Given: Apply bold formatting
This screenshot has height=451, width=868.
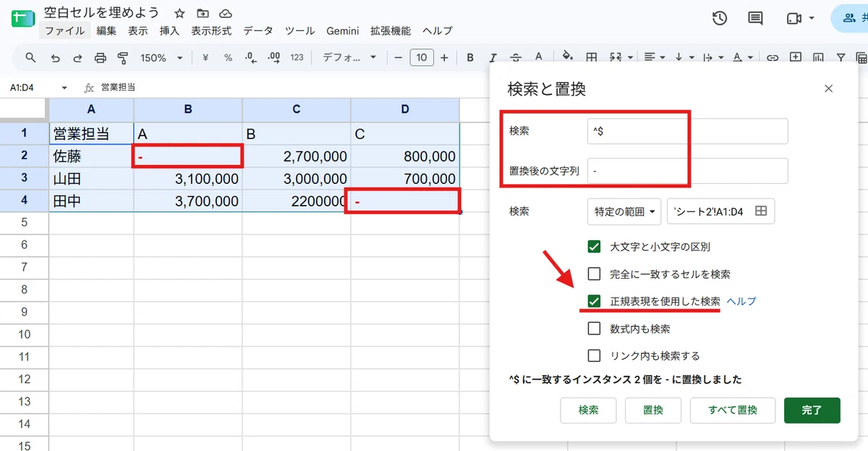Looking at the screenshot, I should tap(470, 58).
